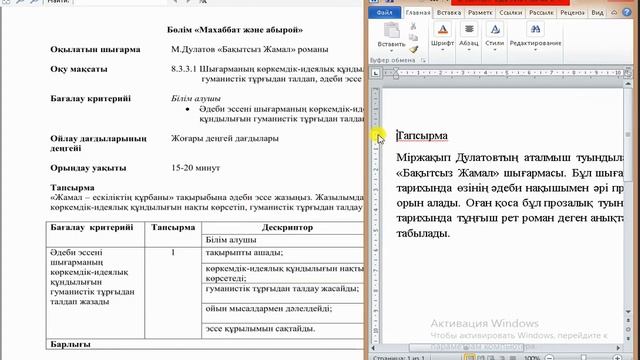
Task: Switch to the Вставка tab
Action: click(449, 13)
